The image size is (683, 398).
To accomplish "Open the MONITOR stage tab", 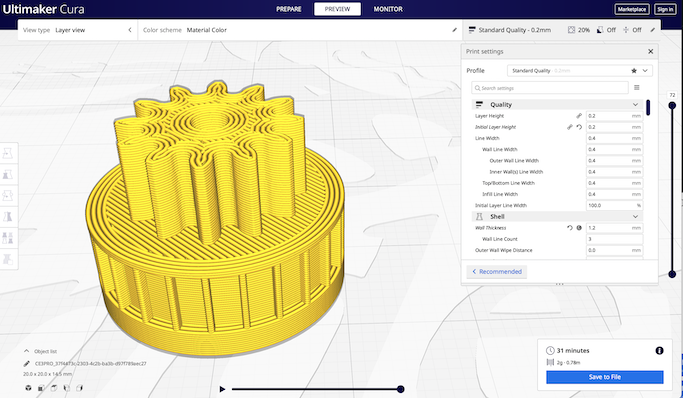I will tap(388, 9).
